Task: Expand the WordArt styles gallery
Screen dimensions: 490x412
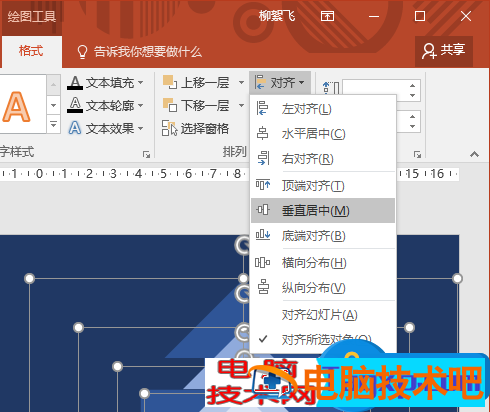Action: 53,124
